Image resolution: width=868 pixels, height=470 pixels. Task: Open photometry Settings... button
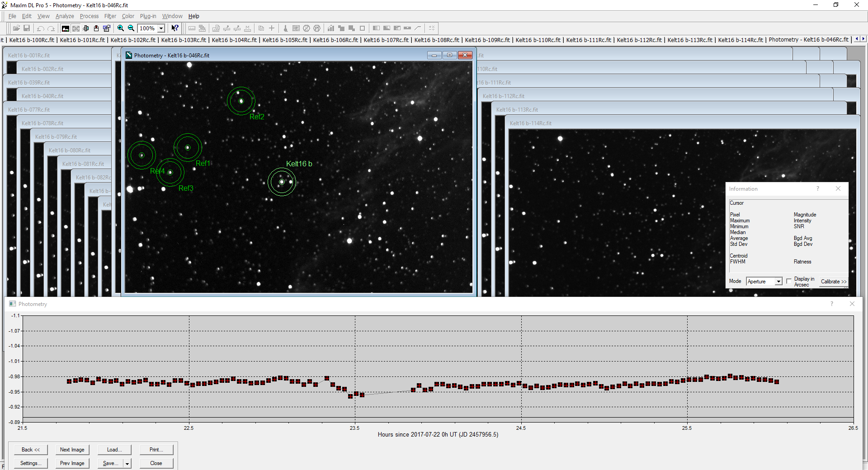[31, 463]
